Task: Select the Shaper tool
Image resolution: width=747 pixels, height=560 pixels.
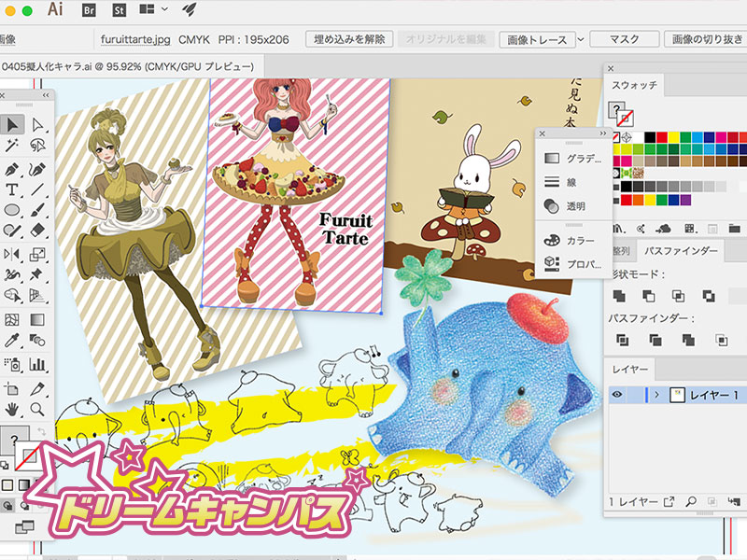Action: point(12,231)
